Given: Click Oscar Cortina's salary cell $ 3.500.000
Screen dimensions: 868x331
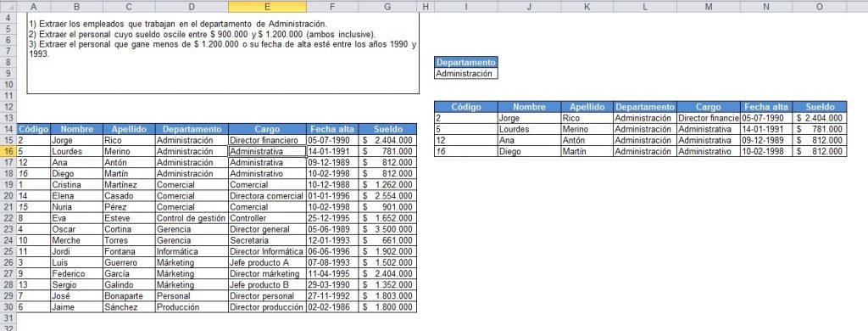Looking at the screenshot, I should point(387,229).
